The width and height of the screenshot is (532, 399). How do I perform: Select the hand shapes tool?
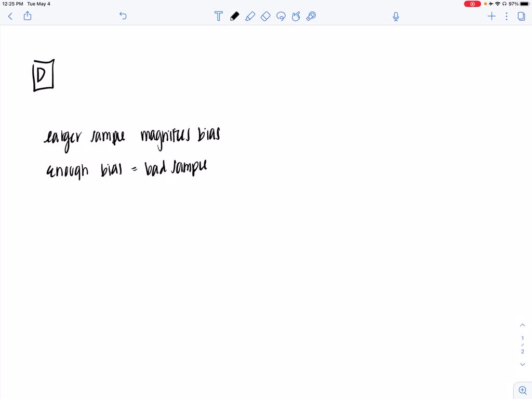296,16
